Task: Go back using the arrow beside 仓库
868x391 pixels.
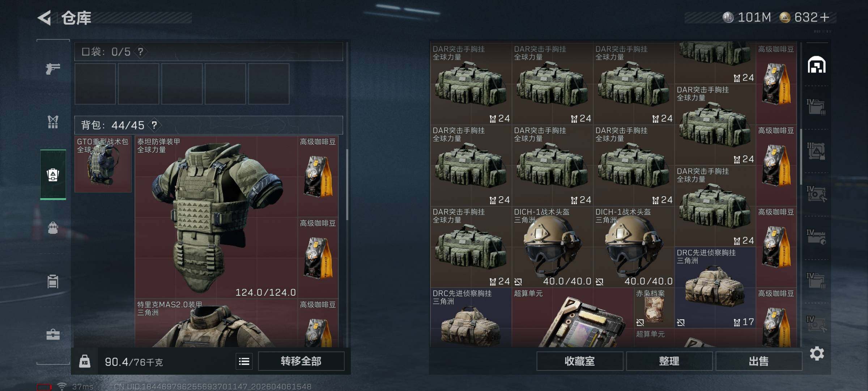Action: click(x=44, y=18)
